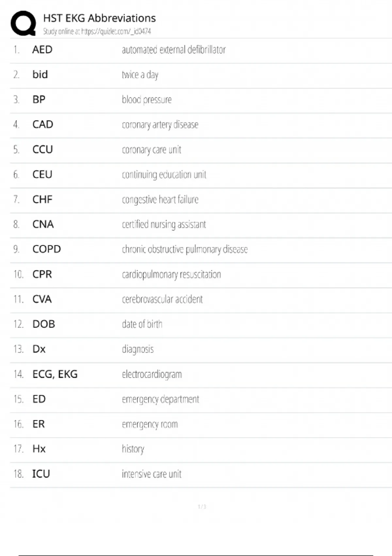The width and height of the screenshot is (392, 556).
Task: Select the CVA term
Action: point(42,299)
